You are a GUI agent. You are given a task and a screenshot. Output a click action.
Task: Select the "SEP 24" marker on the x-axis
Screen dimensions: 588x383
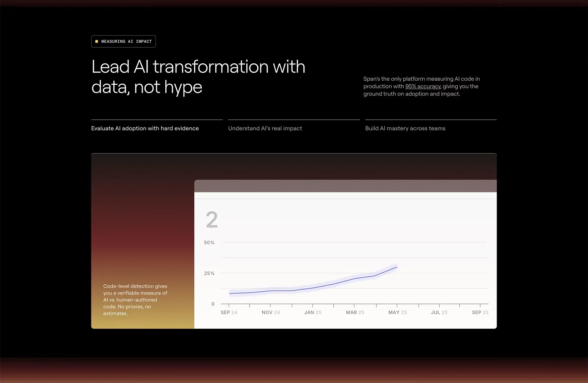tap(229, 312)
